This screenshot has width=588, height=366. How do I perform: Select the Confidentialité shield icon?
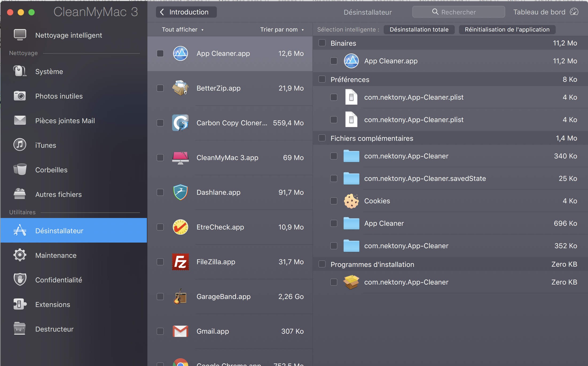(x=20, y=280)
